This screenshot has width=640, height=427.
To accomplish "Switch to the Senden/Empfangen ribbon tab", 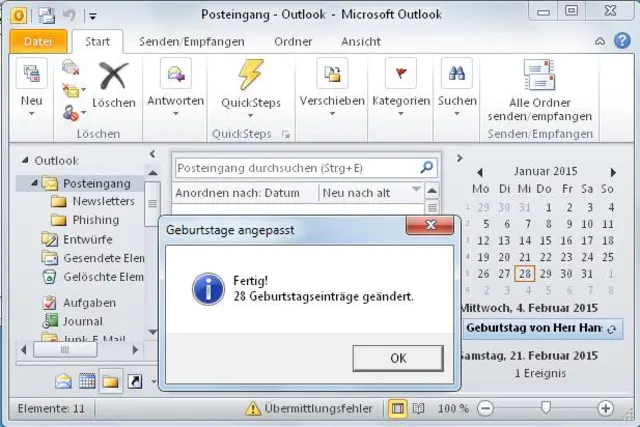I will tap(192, 42).
